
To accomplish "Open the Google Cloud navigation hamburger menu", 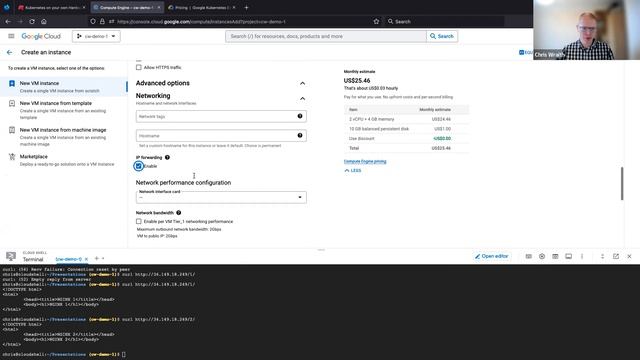I will pos(11,36).
